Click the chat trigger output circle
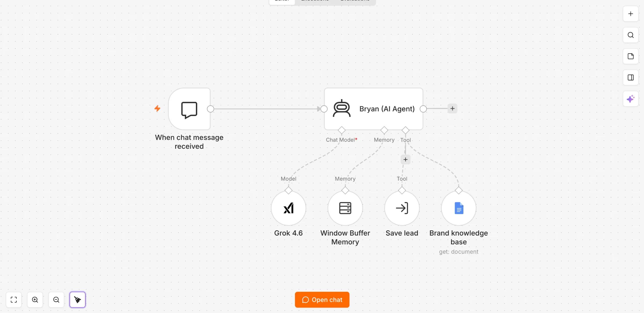The image size is (644, 313). [211, 109]
